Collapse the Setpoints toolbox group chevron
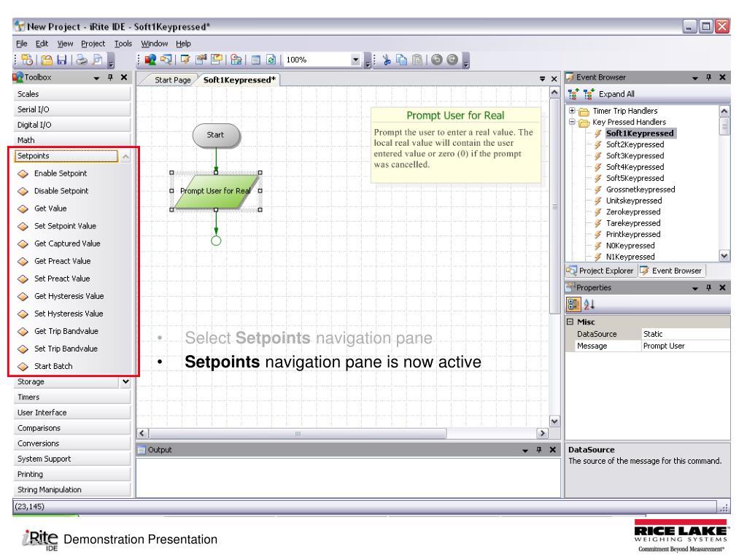 pos(125,156)
